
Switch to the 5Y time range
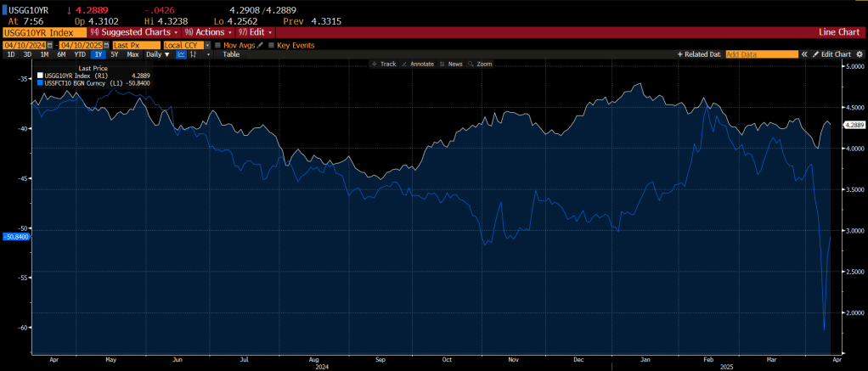115,54
